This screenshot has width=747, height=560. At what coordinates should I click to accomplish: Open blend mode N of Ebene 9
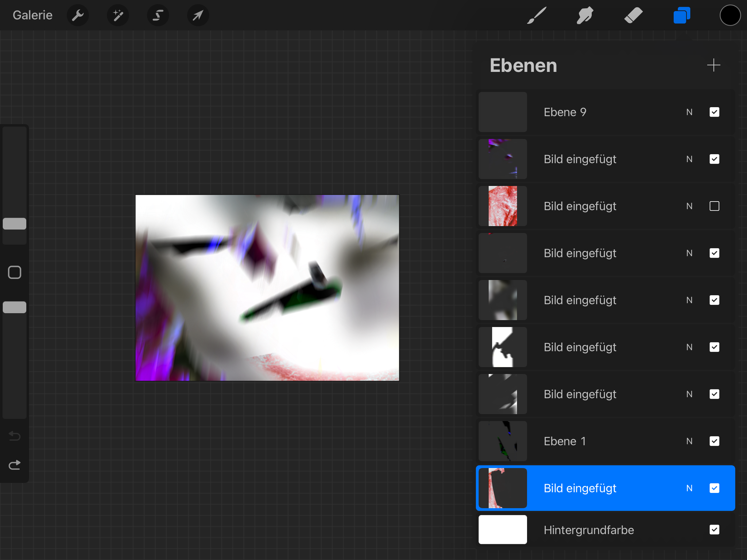(x=689, y=112)
